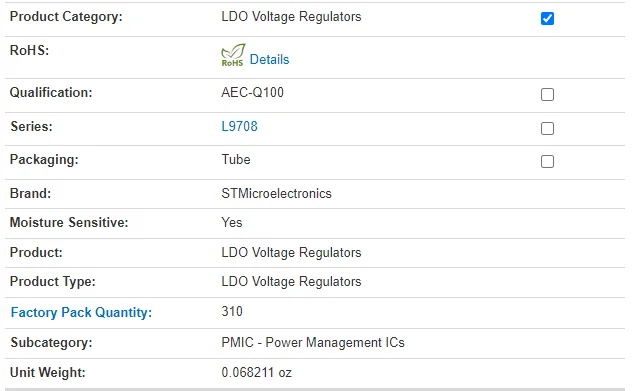Uncheck the Product Category checkbox

547,18
